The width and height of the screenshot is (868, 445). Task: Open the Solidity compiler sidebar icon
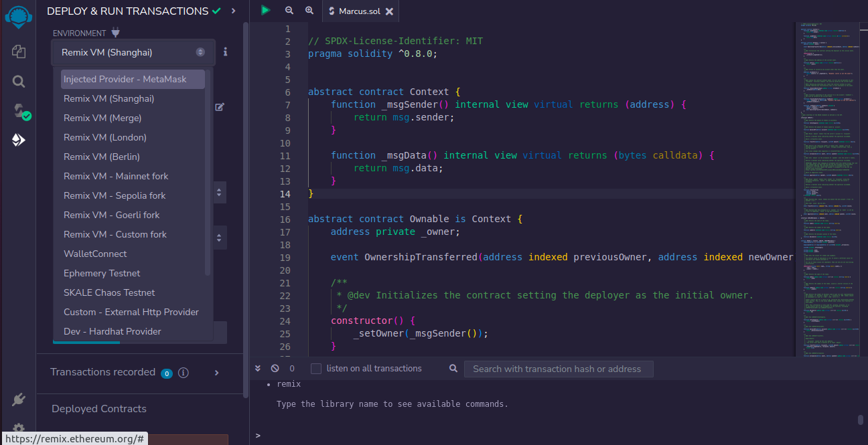coord(19,110)
